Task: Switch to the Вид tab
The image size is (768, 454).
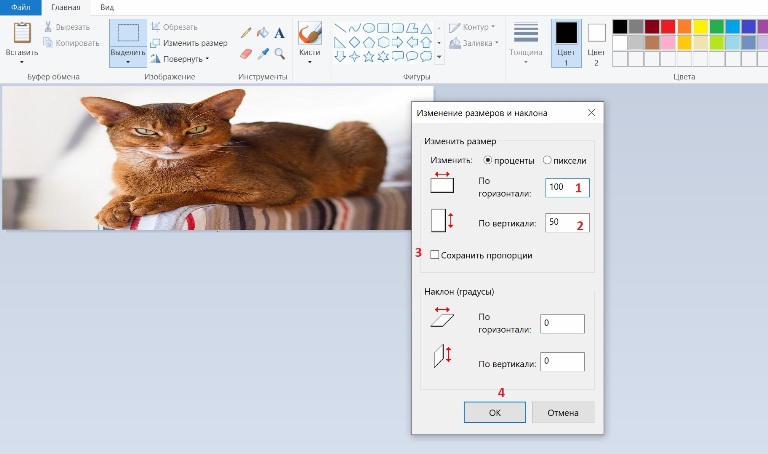Action: tap(106, 6)
